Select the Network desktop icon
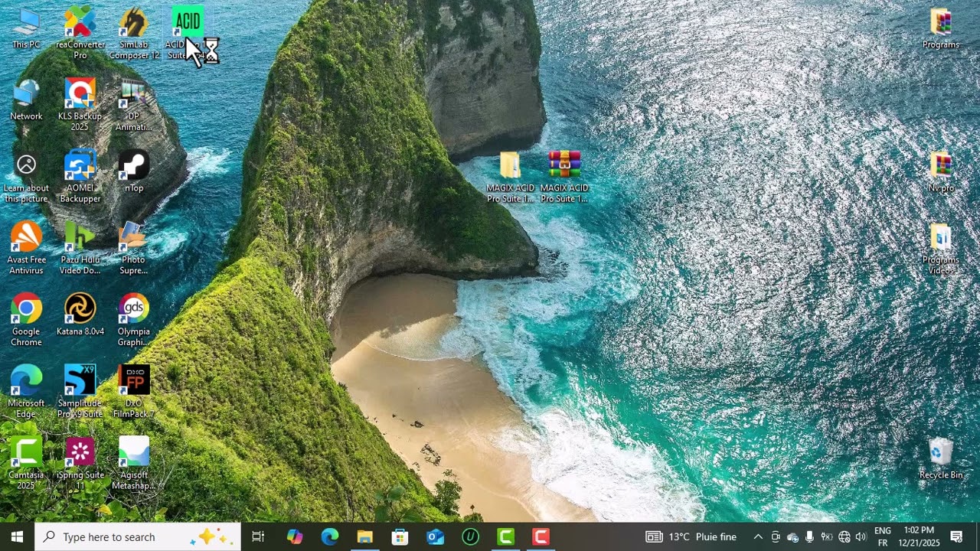Viewport: 980px width, 551px height. [x=26, y=100]
